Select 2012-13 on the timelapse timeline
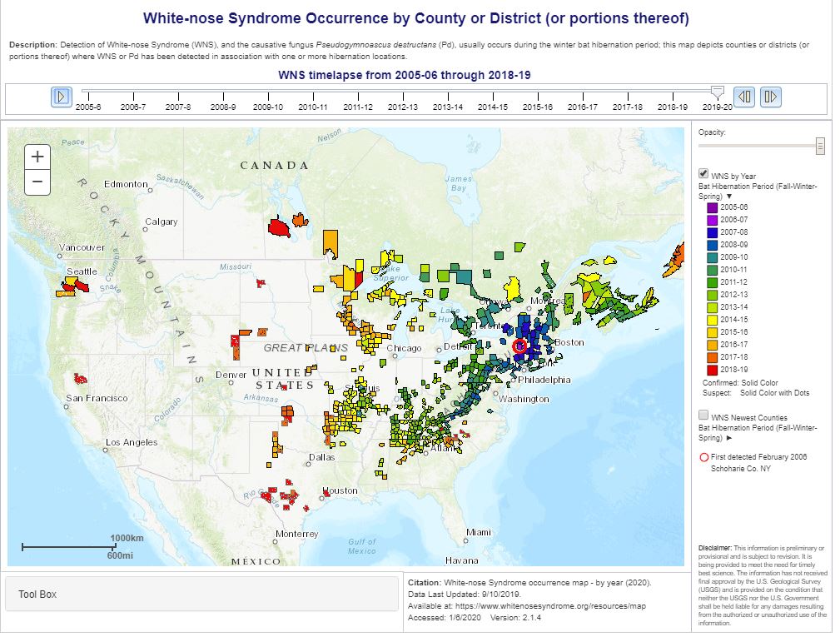 click(403, 107)
